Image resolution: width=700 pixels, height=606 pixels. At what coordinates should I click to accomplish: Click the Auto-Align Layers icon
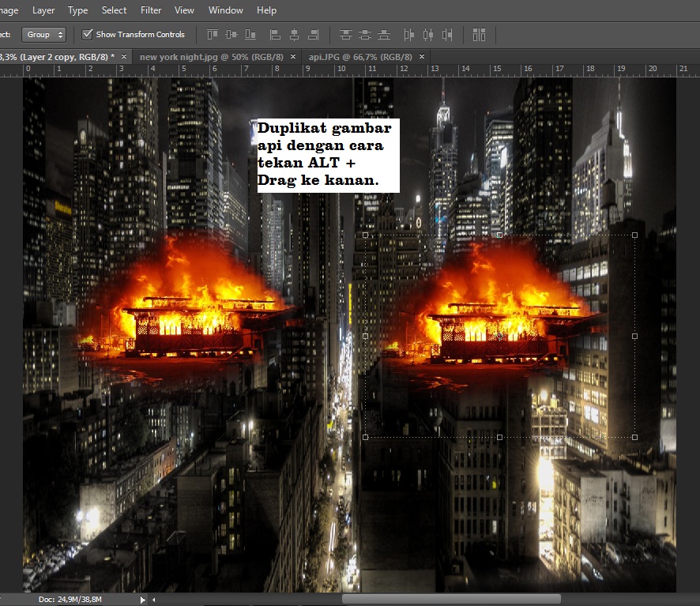point(479,35)
